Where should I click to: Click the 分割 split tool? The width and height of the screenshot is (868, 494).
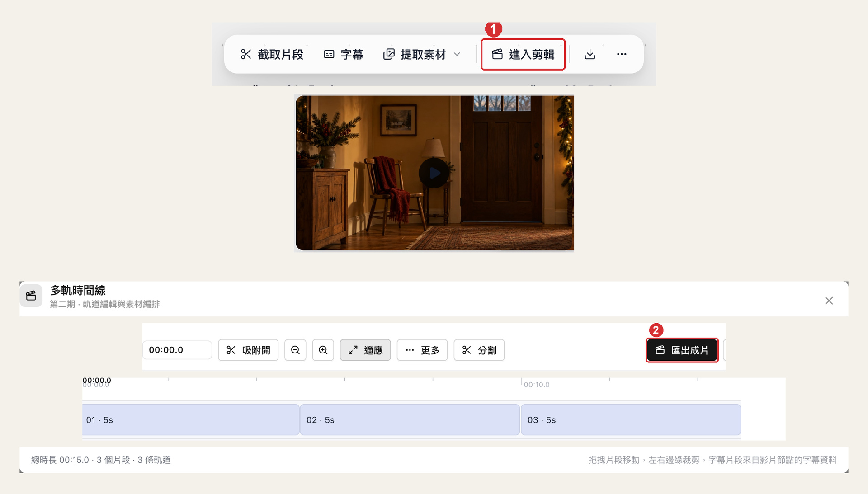(x=479, y=350)
